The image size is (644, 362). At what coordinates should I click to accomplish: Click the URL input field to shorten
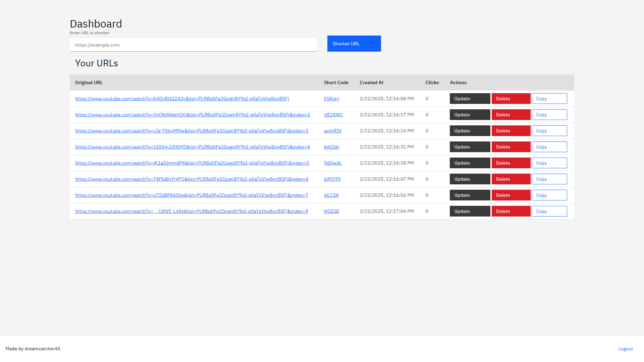coord(193,45)
